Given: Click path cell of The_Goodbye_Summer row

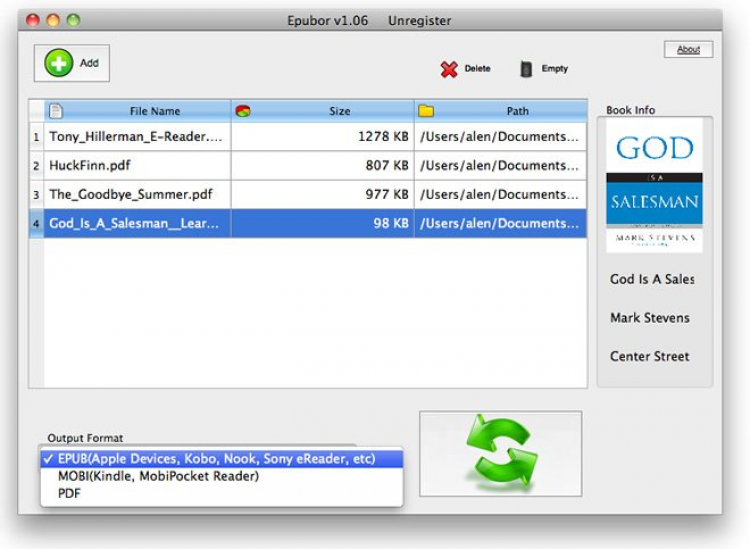Looking at the screenshot, I should (x=500, y=195).
